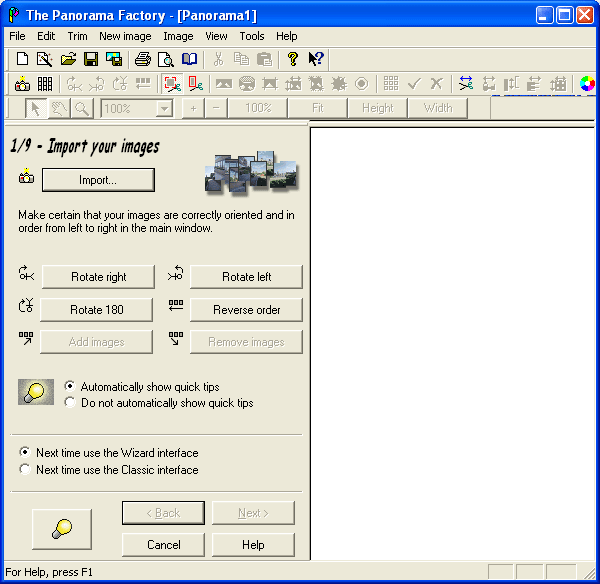The image size is (600, 584).
Task: Activate the context help arrow-question icon
Action: 316,59
